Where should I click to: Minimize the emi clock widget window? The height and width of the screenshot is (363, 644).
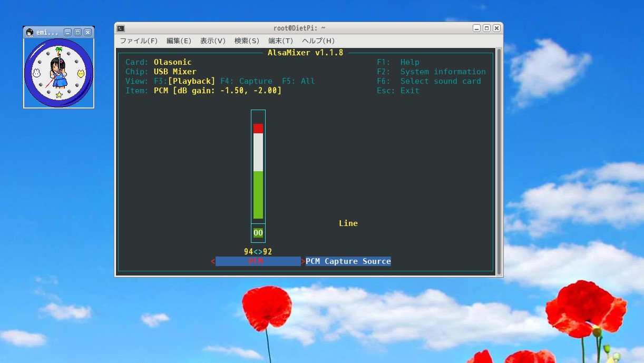[67, 33]
